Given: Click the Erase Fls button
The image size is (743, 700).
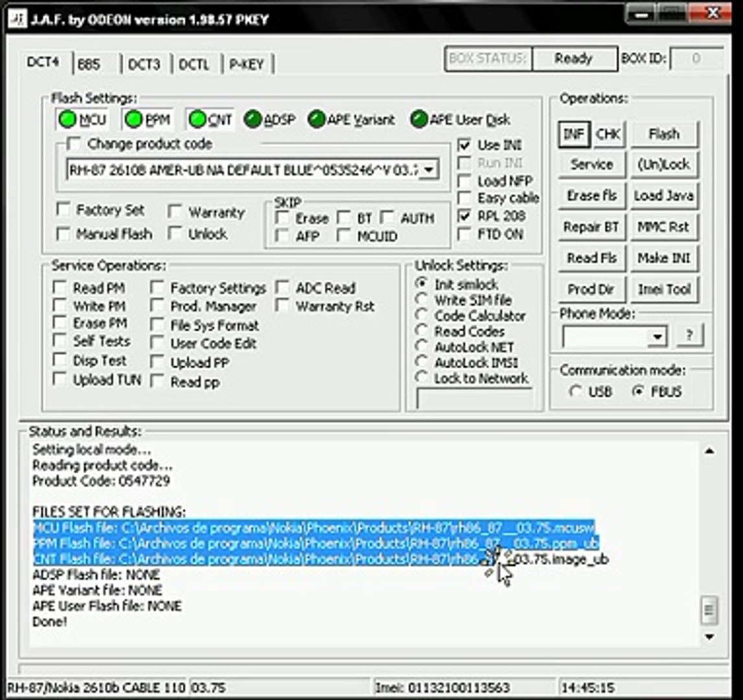Looking at the screenshot, I should pyautogui.click(x=592, y=196).
